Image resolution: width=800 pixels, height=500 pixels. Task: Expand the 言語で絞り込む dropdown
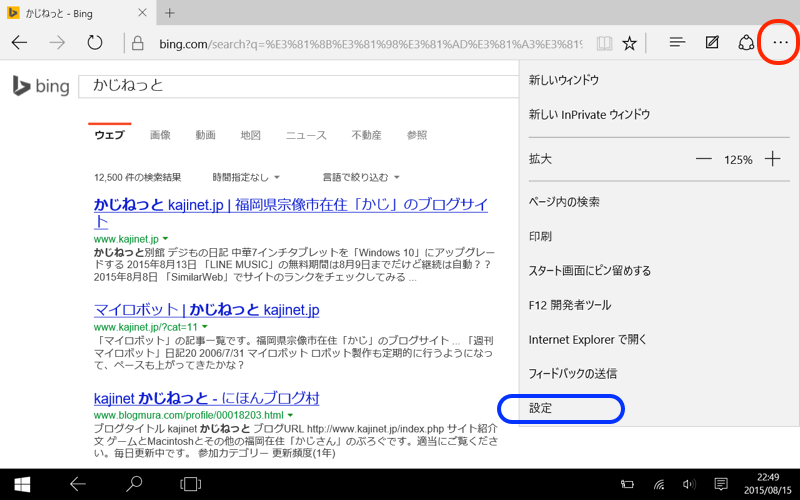tap(360, 177)
